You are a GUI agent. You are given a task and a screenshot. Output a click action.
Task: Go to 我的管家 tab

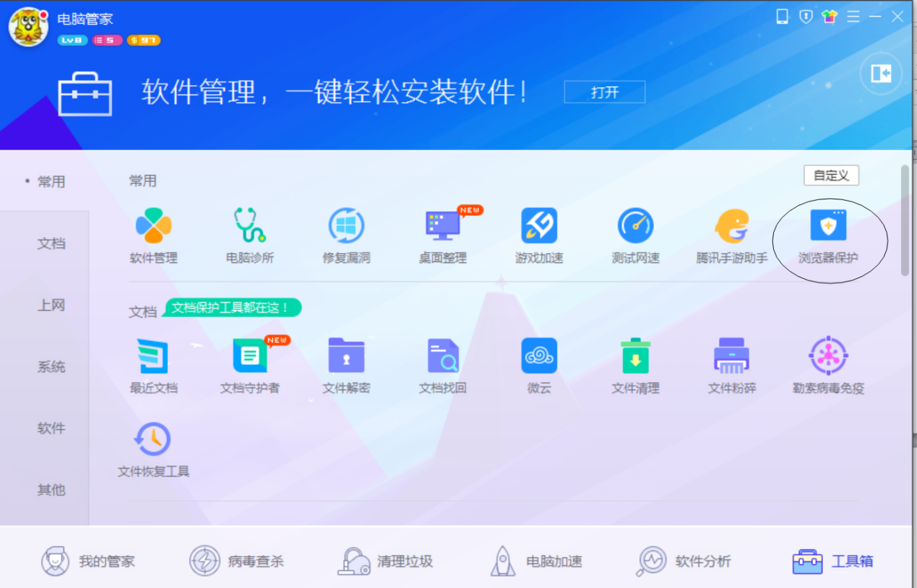click(87, 561)
